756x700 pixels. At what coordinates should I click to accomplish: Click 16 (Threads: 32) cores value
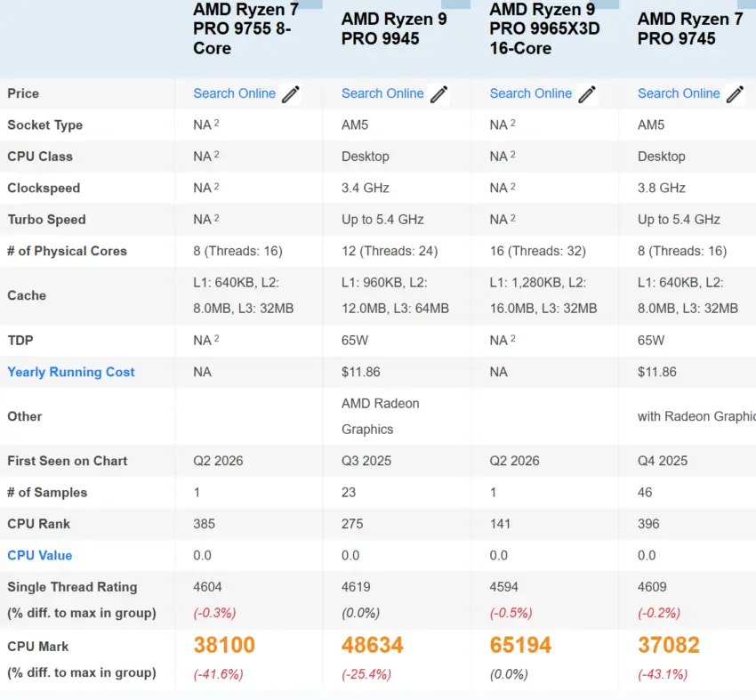tap(537, 251)
